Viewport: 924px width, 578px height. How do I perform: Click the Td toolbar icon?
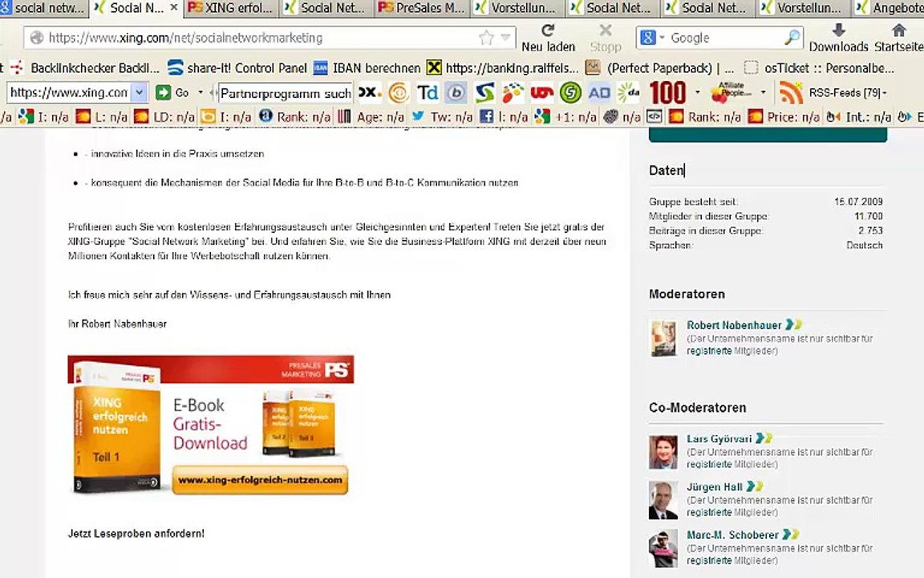(428, 92)
